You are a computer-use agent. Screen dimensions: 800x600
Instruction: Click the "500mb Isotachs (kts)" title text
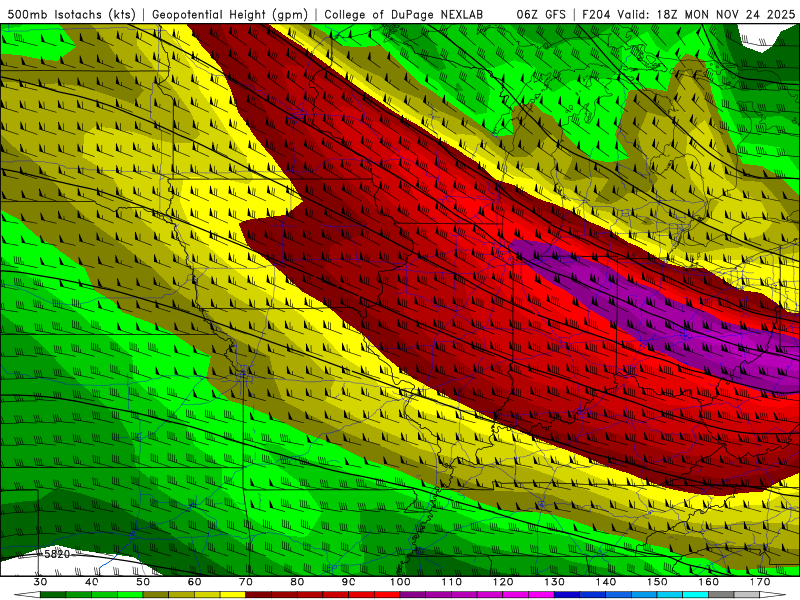click(72, 14)
